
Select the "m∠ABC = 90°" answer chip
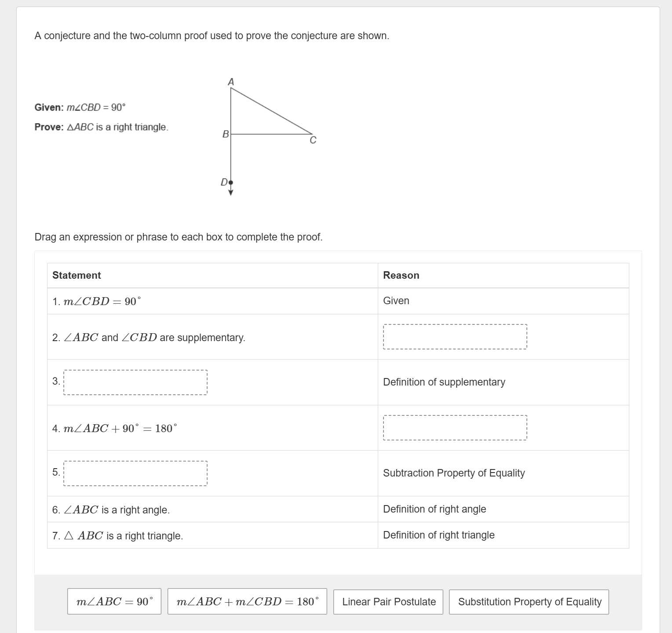(x=113, y=601)
